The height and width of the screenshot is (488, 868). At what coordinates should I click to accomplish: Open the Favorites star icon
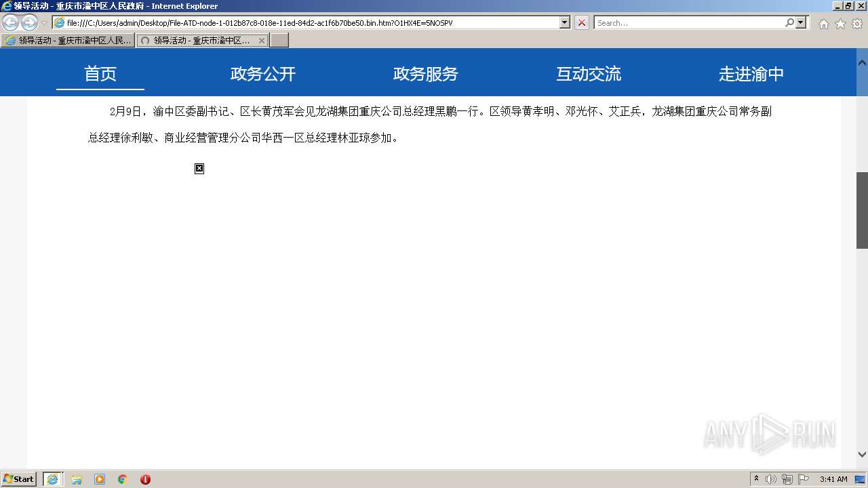[840, 24]
